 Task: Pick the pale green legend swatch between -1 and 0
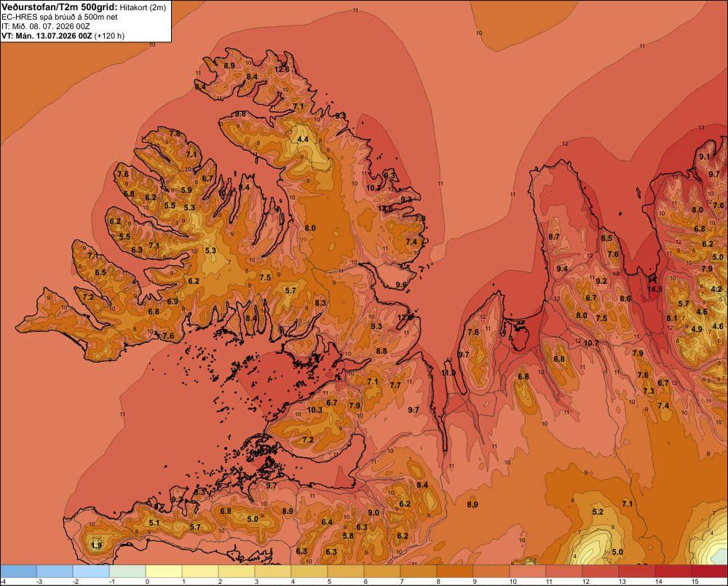(x=127, y=571)
